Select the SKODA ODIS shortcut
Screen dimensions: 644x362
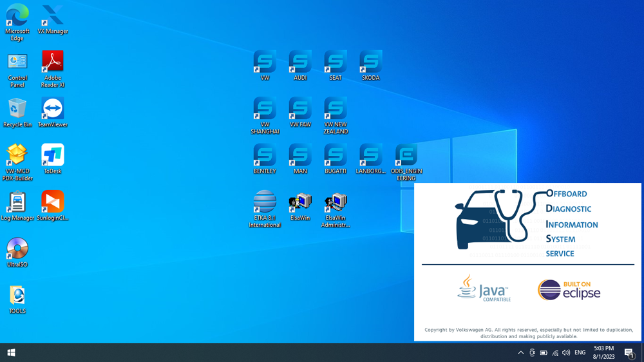point(371,65)
